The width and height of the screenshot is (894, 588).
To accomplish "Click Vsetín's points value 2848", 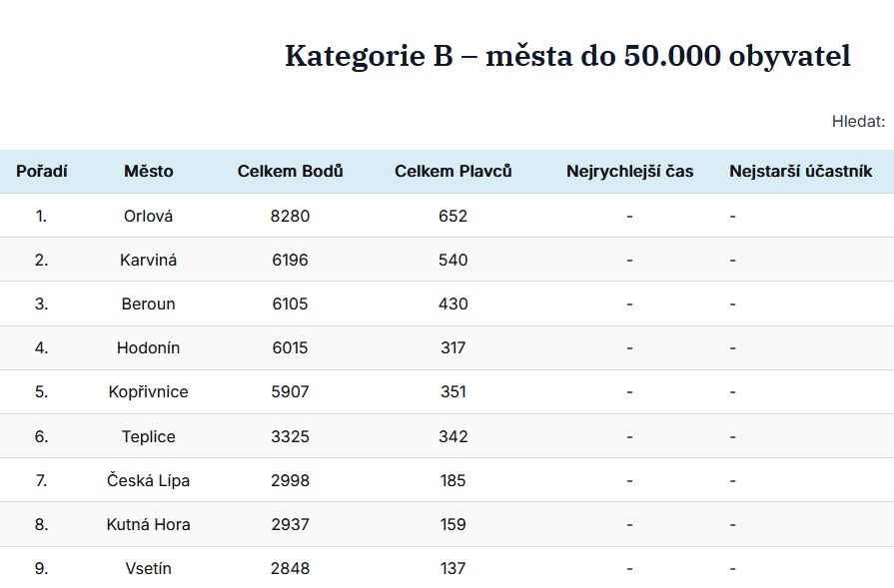I will (290, 568).
